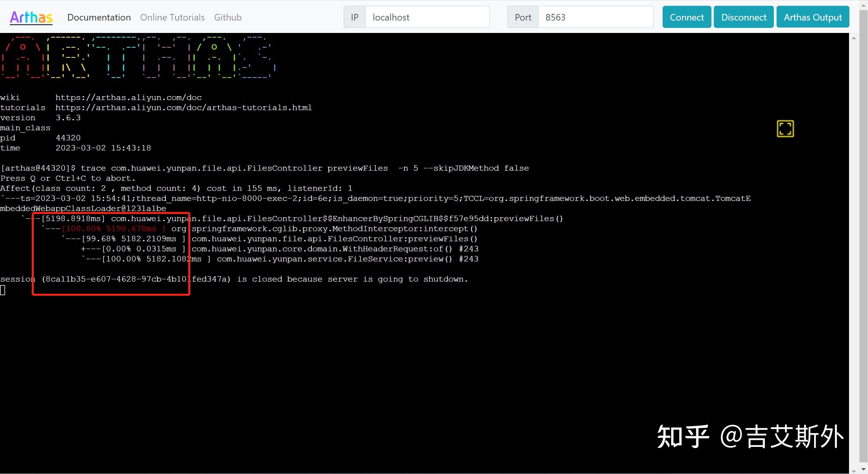Click the Port input field showing 8563

pyautogui.click(x=595, y=17)
